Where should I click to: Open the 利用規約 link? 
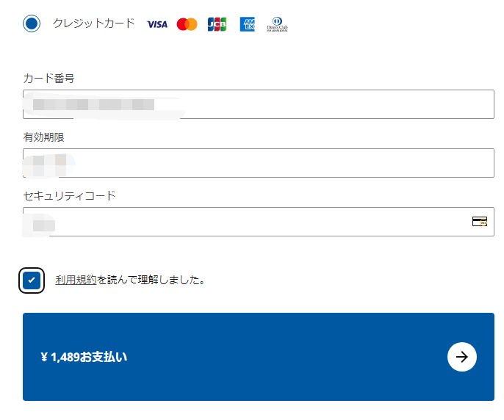coord(76,280)
